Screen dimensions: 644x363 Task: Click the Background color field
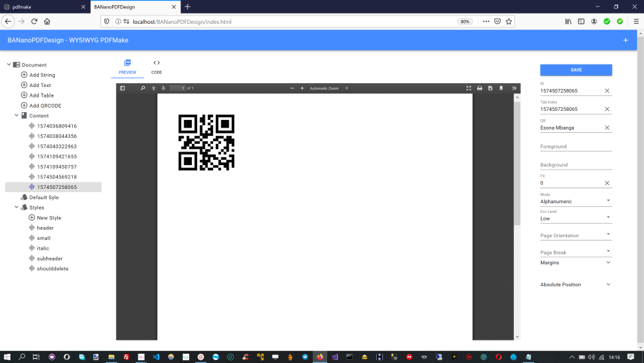576,165
